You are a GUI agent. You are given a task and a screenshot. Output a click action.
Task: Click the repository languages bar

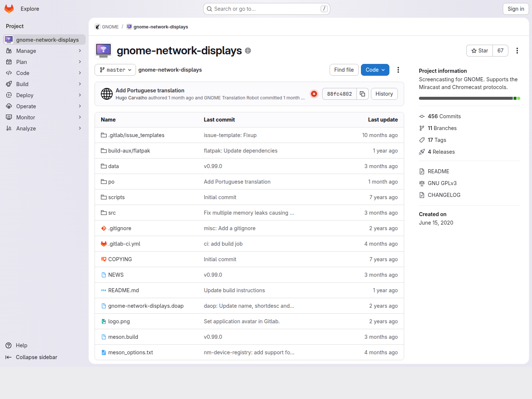pos(470,98)
